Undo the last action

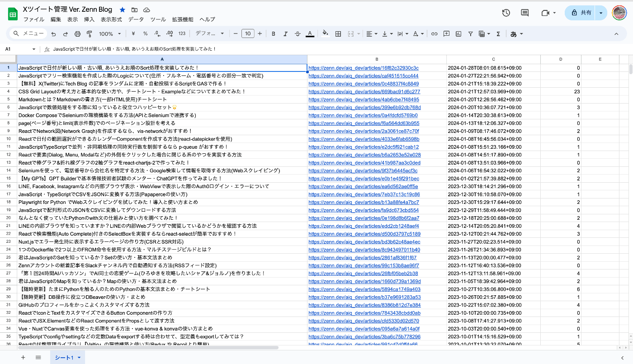point(54,34)
